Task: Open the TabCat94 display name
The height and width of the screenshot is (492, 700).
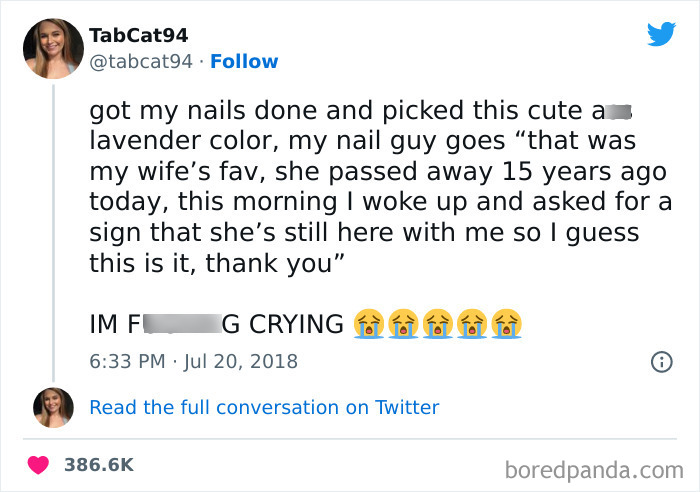Action: pos(139,35)
